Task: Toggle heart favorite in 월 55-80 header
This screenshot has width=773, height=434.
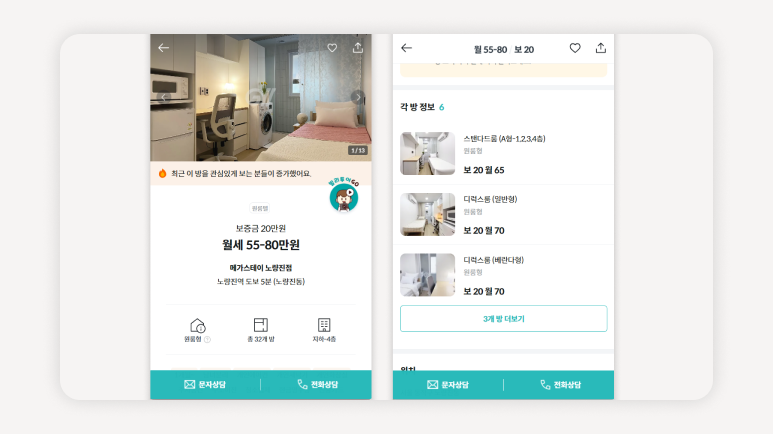Action: click(575, 48)
